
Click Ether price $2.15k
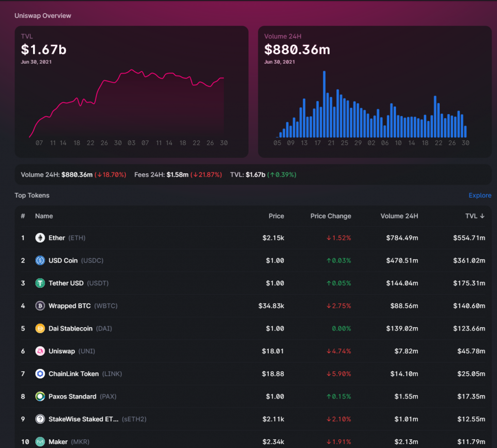click(x=273, y=238)
